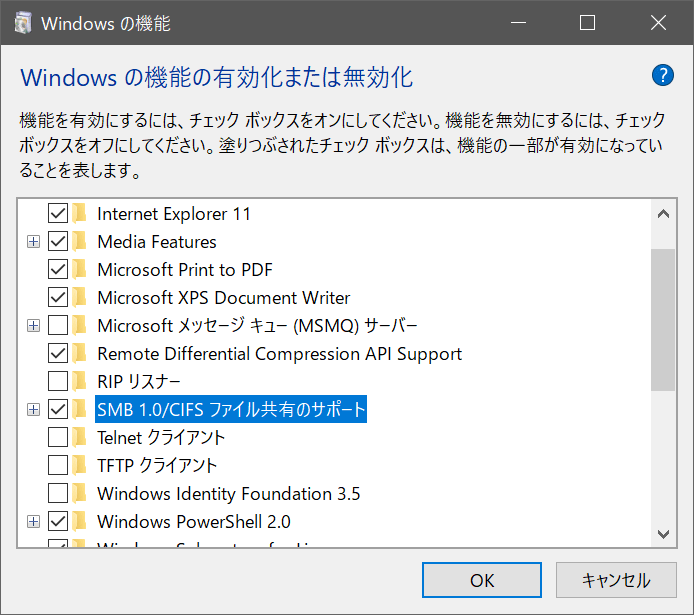
Task: Click the キャンセル button
Action: pyautogui.click(x=616, y=580)
